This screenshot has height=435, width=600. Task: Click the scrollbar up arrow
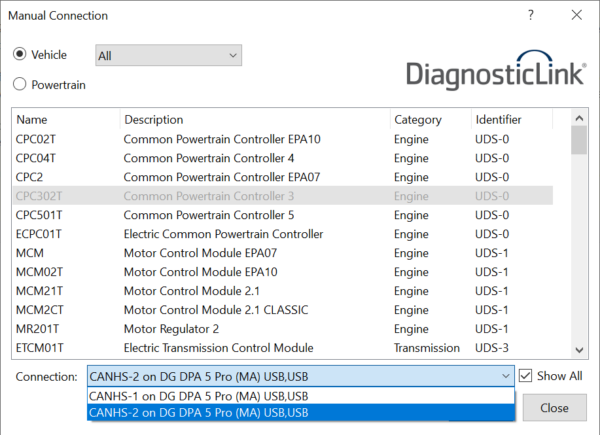point(579,118)
